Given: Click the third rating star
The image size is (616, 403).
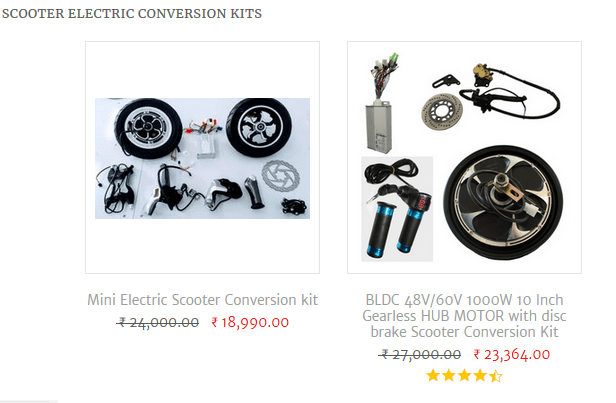Looking at the screenshot, I should (x=464, y=376).
